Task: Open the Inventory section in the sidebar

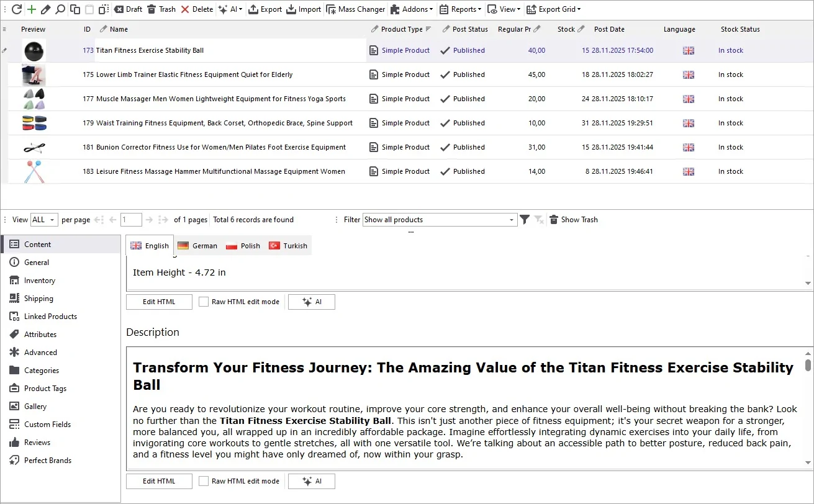Action: tap(40, 281)
